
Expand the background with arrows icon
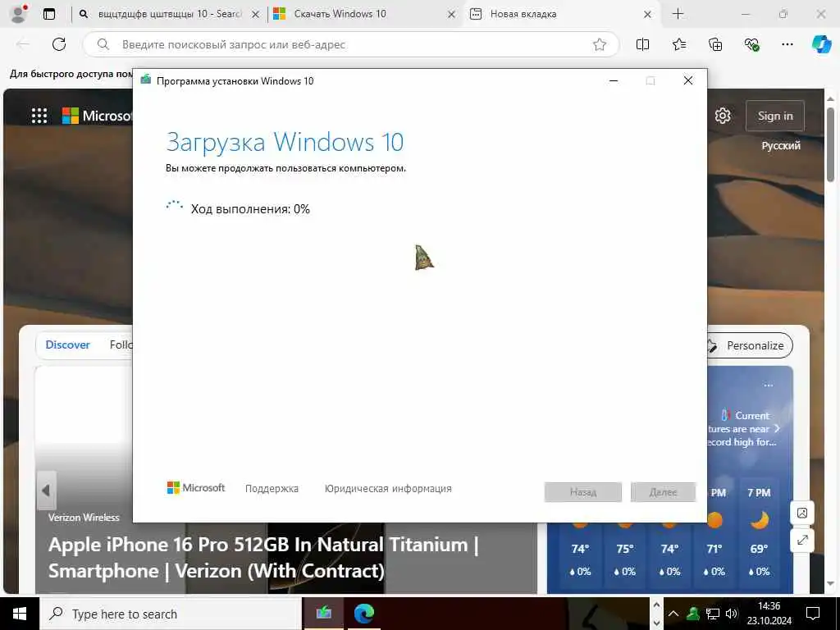pos(802,540)
